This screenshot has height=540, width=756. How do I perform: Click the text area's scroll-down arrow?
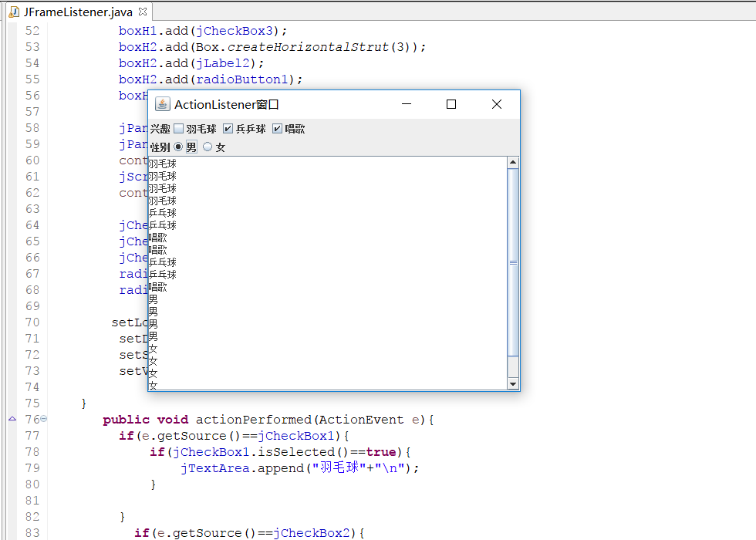tap(513, 384)
